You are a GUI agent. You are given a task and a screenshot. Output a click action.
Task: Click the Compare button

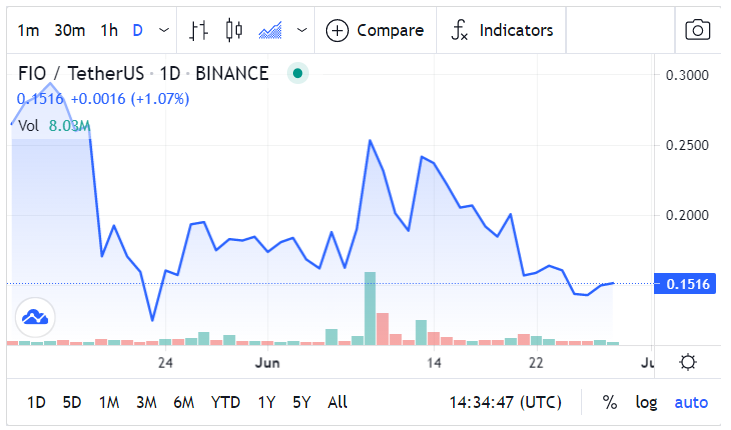pyautogui.click(x=375, y=31)
